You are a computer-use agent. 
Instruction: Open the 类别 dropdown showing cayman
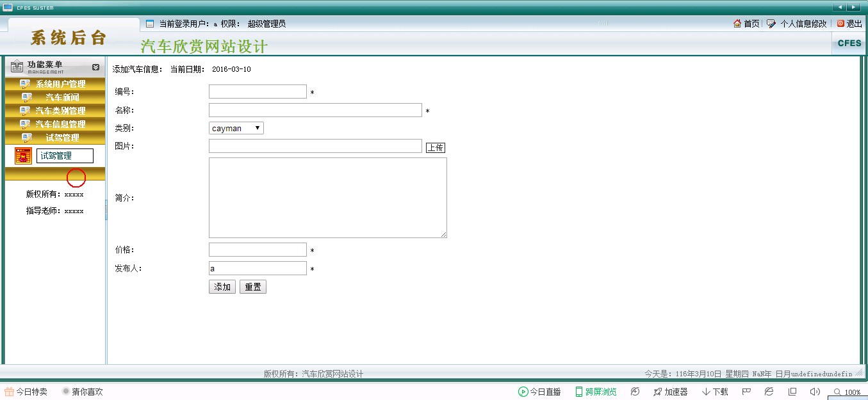pyautogui.click(x=236, y=128)
